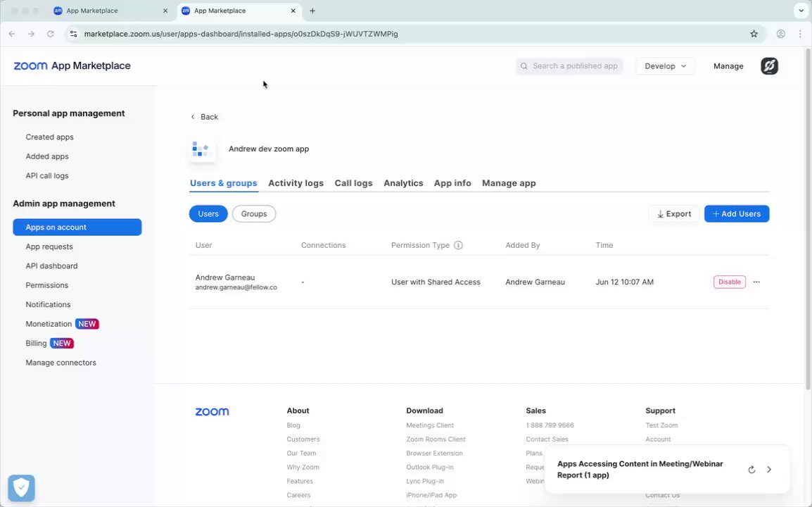812x507 pixels.
Task: Select the Users filter pill
Action: (208, 213)
